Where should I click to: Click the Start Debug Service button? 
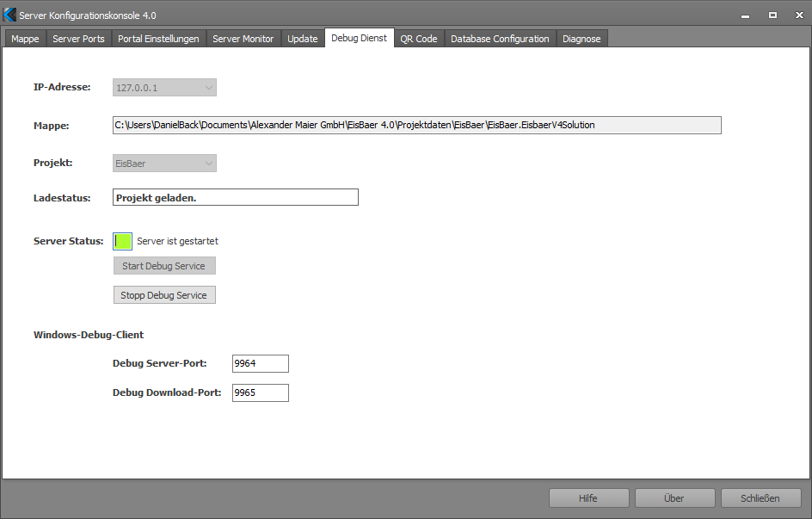[164, 266]
